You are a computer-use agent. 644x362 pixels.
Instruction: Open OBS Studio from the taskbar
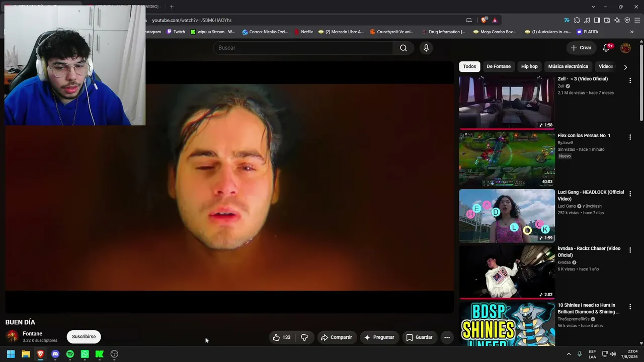(114, 354)
